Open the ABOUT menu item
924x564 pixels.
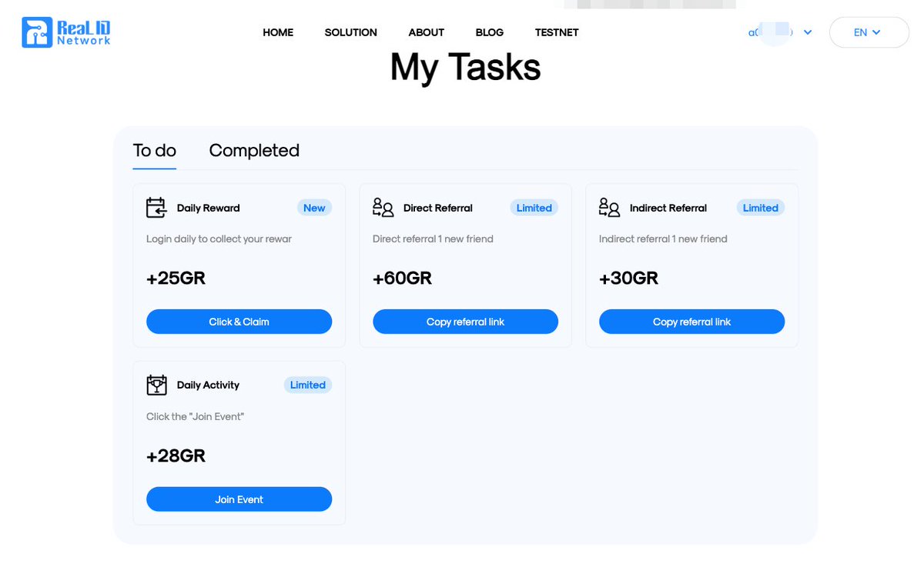coord(426,32)
